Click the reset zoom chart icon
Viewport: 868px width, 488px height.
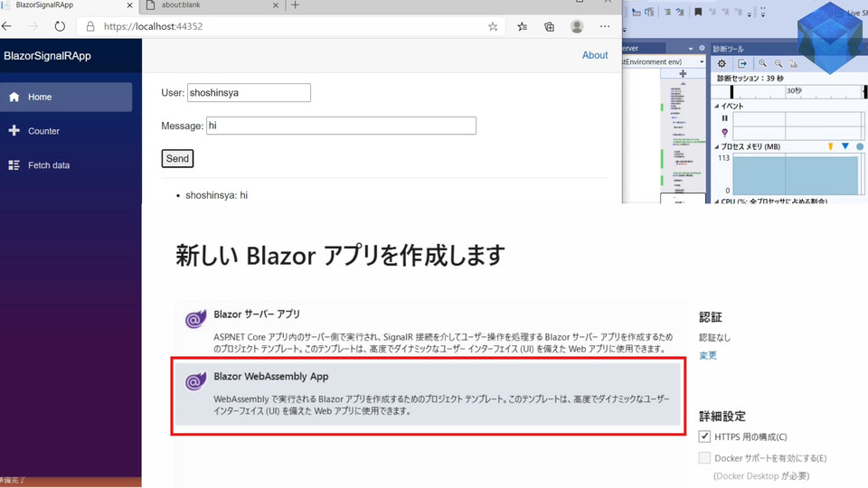(794, 63)
